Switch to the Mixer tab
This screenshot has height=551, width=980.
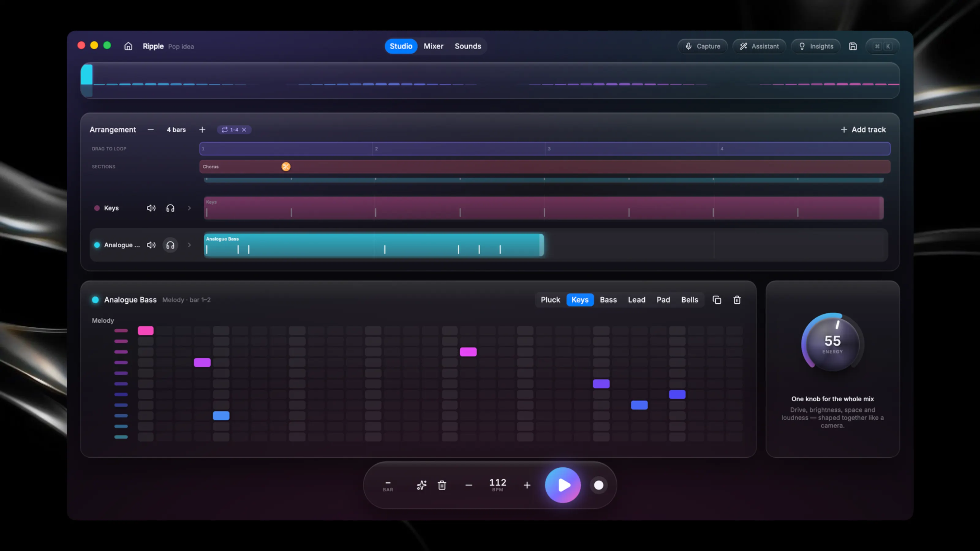pos(433,46)
